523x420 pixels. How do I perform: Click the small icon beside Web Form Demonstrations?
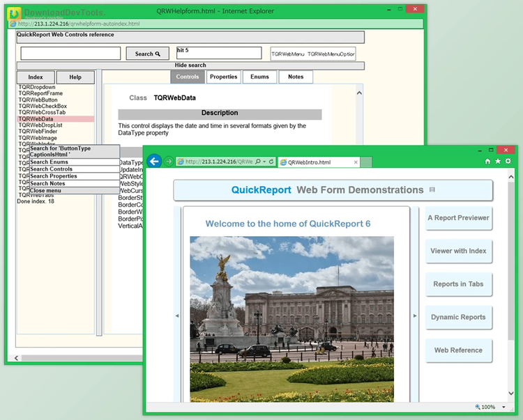click(432, 189)
